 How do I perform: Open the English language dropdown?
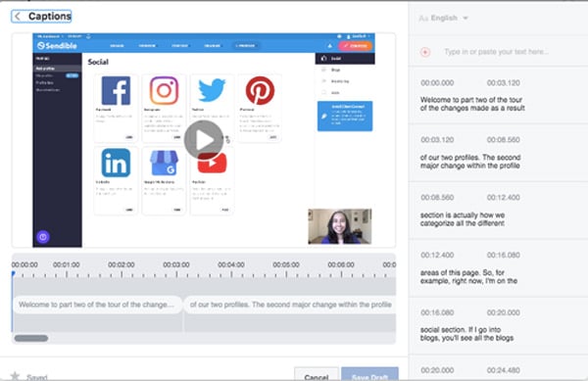pos(444,18)
